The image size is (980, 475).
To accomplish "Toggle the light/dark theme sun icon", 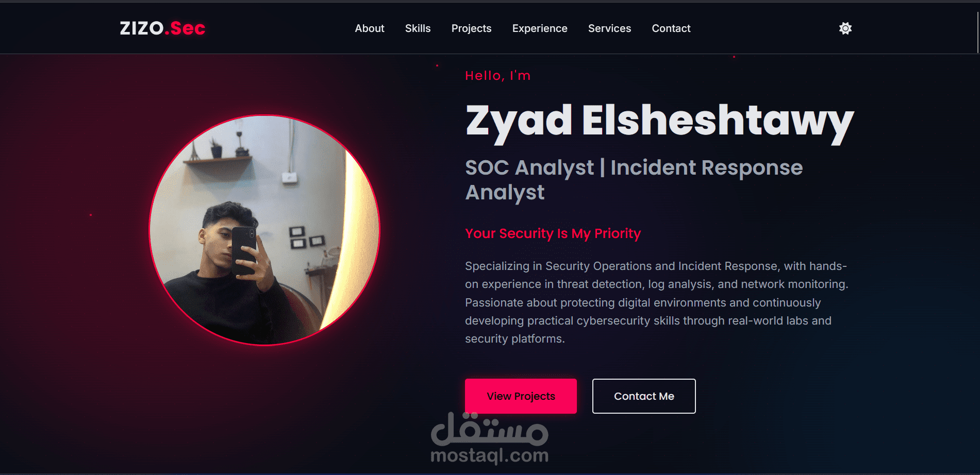I will point(845,28).
